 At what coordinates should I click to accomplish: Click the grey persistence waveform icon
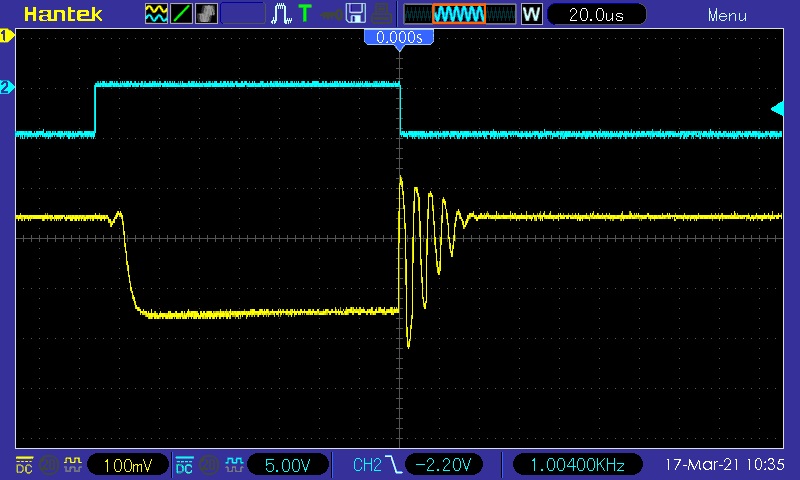click(x=206, y=14)
